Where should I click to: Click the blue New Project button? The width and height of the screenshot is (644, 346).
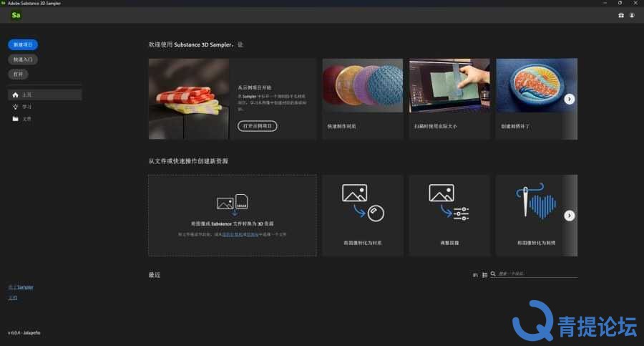point(23,44)
